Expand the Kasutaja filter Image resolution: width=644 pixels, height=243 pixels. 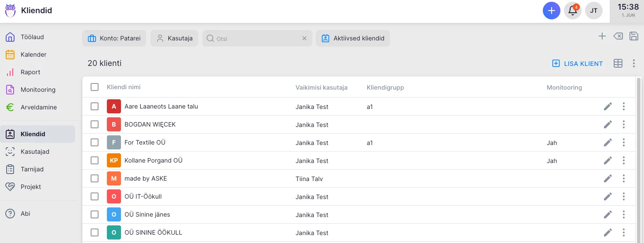point(175,38)
